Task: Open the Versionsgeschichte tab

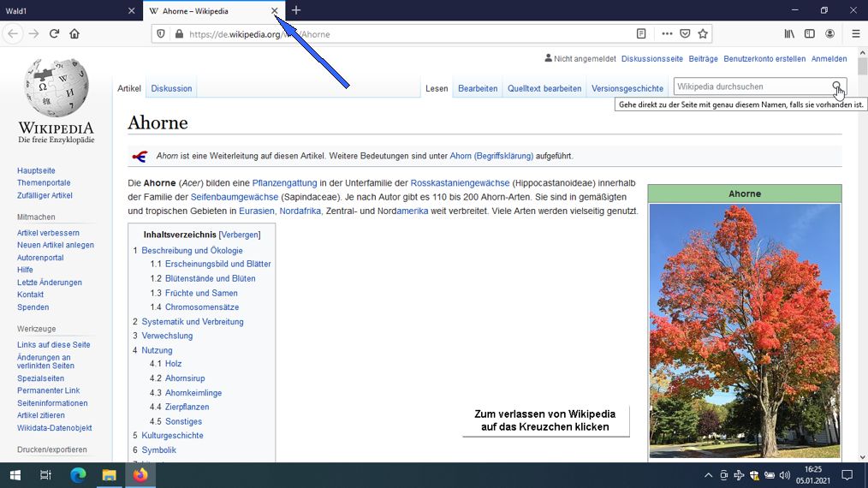Action: pos(627,88)
